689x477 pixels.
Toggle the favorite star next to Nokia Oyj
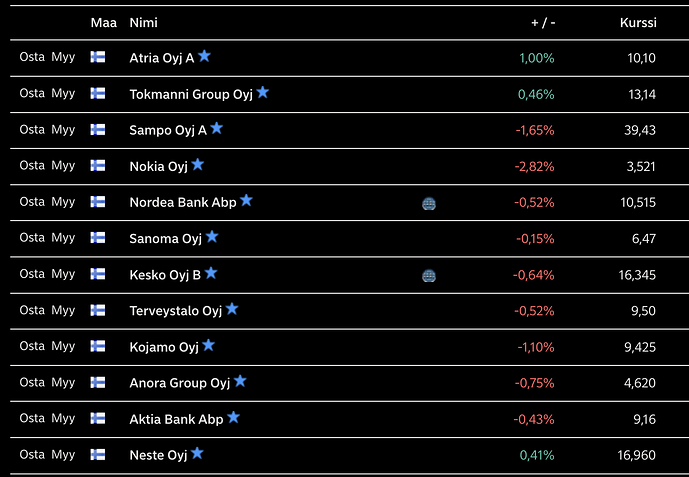coord(197,164)
